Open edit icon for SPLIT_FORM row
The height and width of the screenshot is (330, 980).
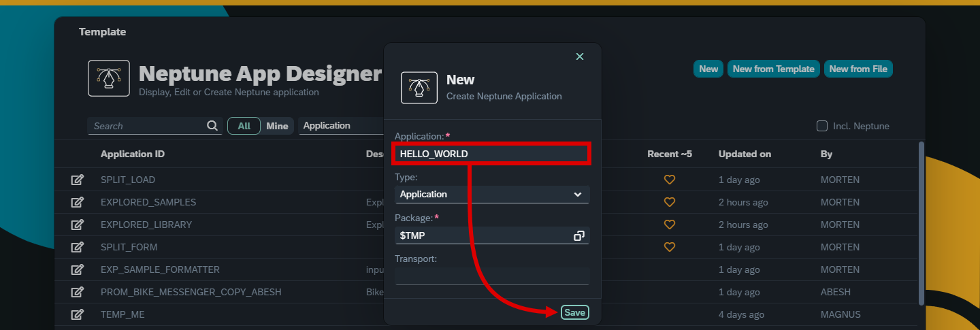78,247
